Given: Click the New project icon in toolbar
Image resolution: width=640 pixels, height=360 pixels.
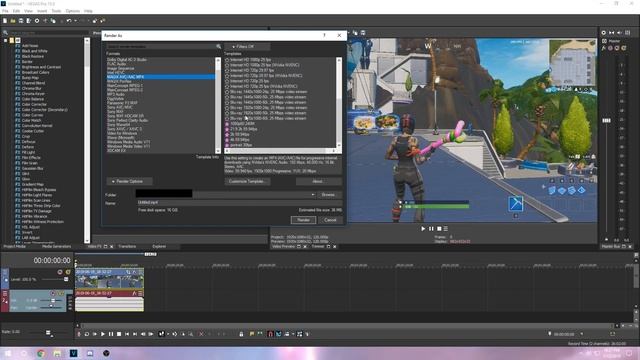Looking at the screenshot, I should click(5, 20).
